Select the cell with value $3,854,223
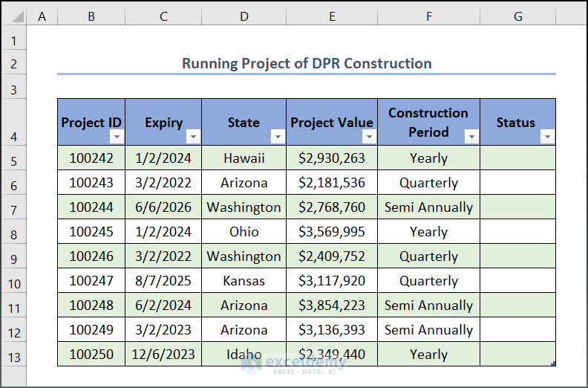The height and width of the screenshot is (388, 588). [331, 305]
